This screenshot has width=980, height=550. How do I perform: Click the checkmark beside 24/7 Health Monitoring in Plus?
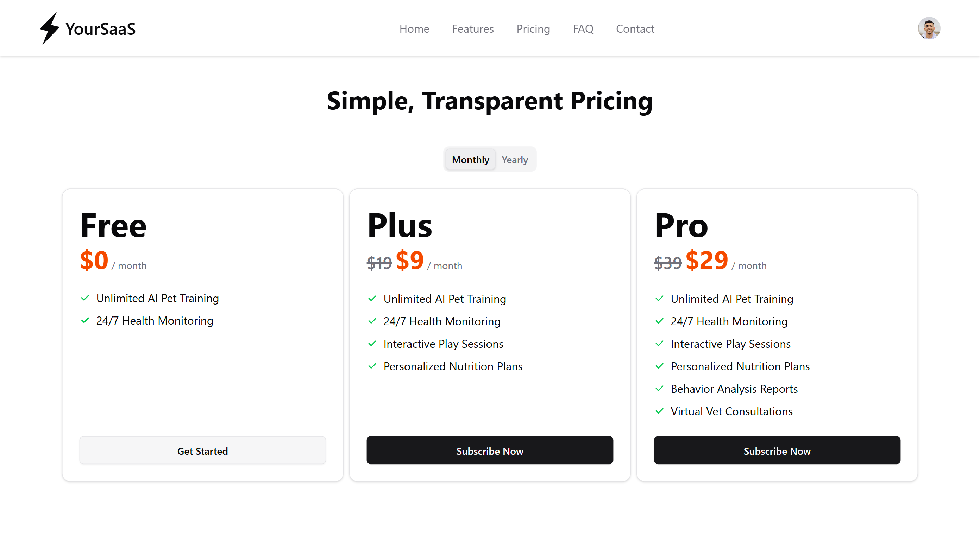(x=372, y=321)
